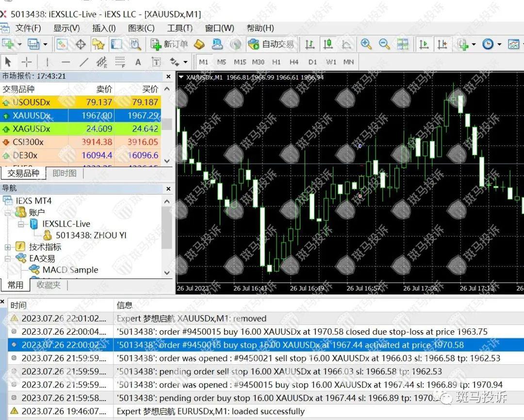Select the crosshair tool

26,62
